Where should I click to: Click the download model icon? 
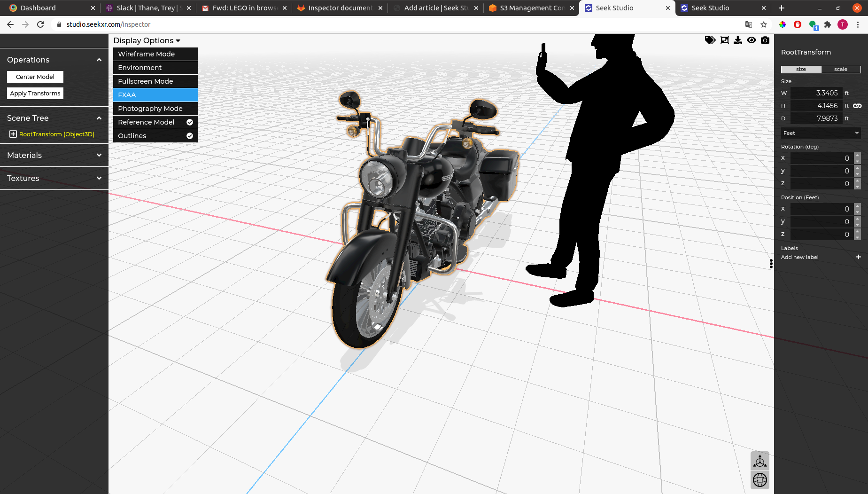(738, 40)
